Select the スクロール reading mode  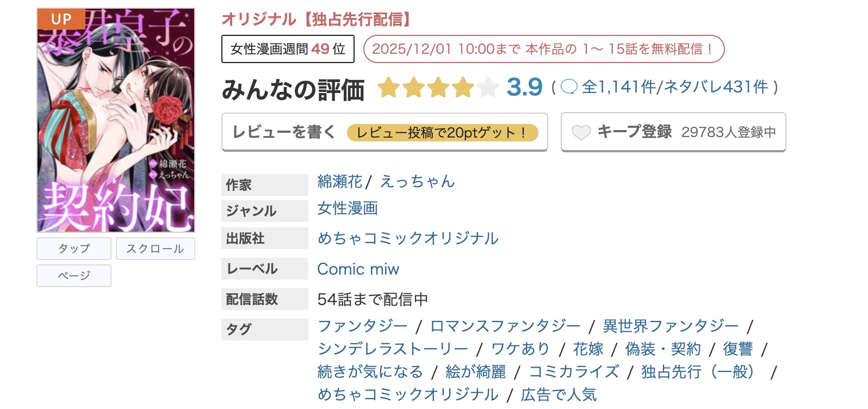[155, 248]
